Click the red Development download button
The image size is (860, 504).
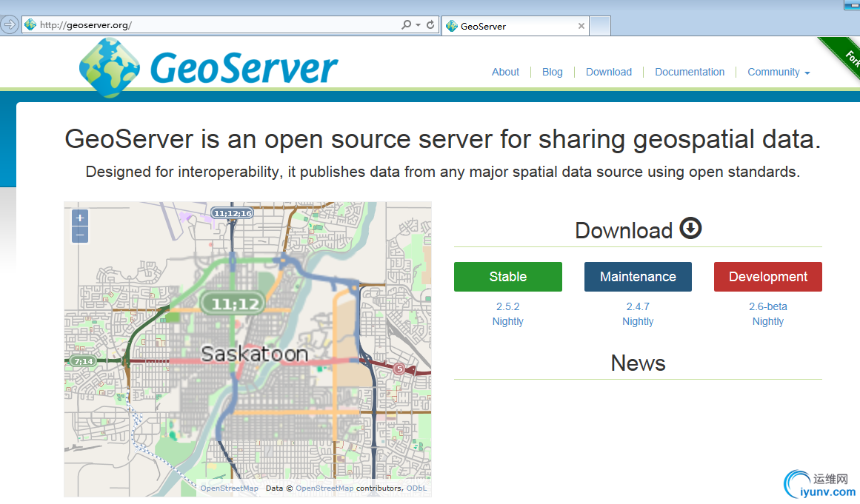pyautogui.click(x=768, y=277)
